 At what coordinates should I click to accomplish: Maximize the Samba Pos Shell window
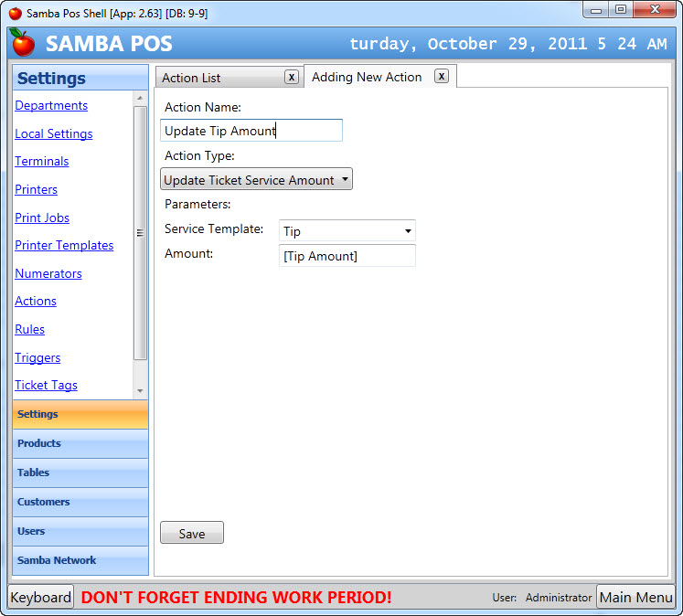[621, 10]
